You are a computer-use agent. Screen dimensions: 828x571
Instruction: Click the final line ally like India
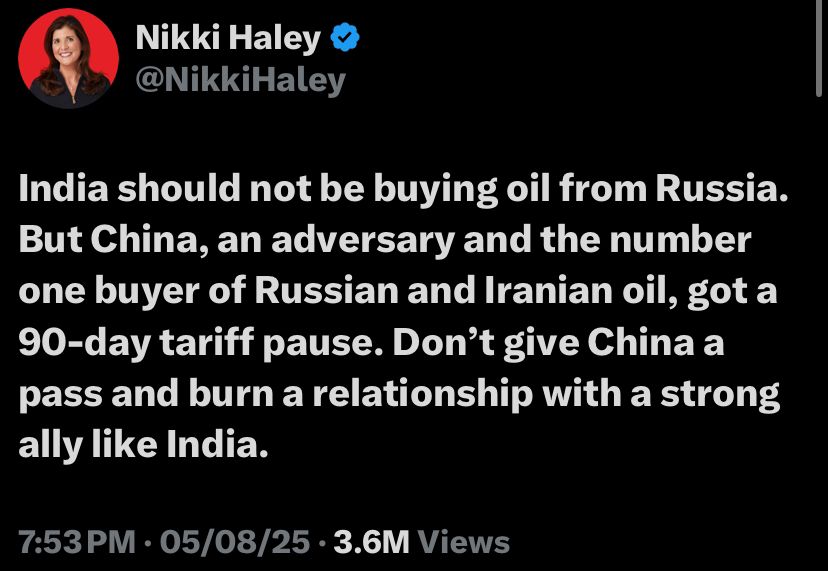click(x=144, y=445)
